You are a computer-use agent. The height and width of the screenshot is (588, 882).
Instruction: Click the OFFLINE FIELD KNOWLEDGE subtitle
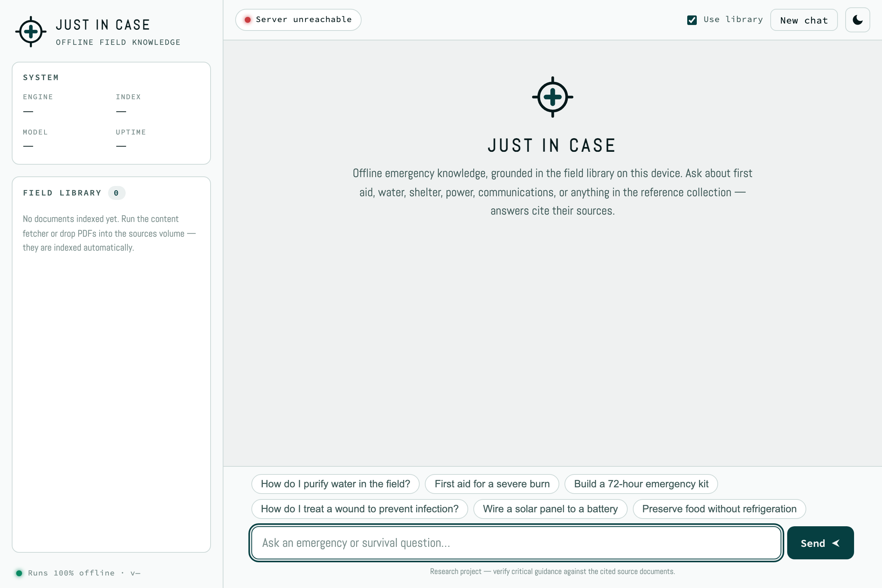click(118, 42)
